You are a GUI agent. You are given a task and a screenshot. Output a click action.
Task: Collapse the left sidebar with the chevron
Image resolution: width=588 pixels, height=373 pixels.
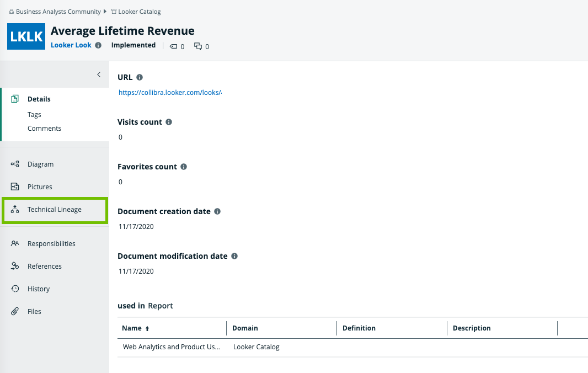pyautogui.click(x=99, y=74)
